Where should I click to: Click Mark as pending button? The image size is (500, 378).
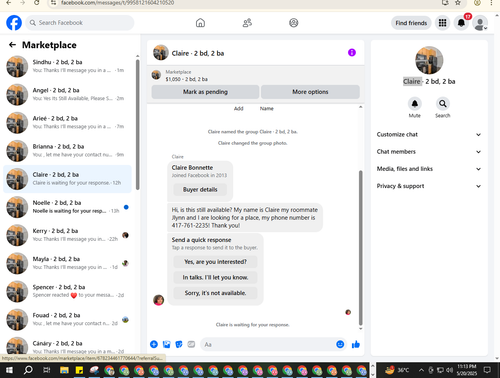205,92
